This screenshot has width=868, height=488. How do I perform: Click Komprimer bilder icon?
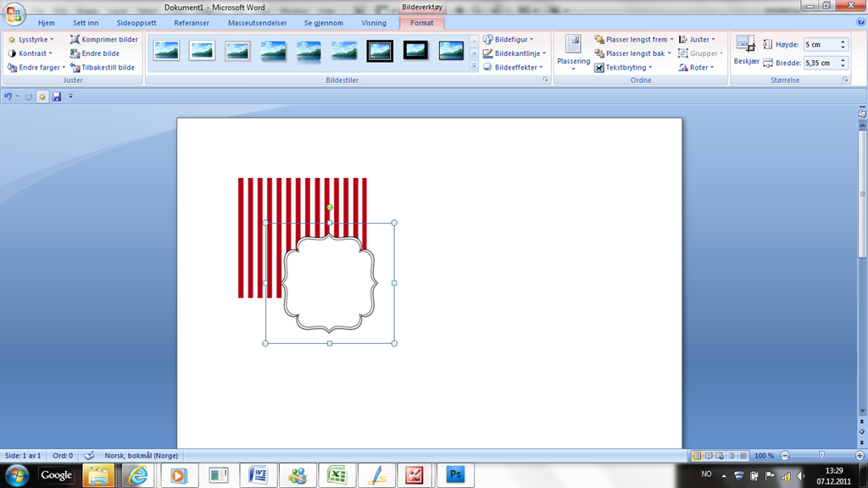[x=75, y=40]
